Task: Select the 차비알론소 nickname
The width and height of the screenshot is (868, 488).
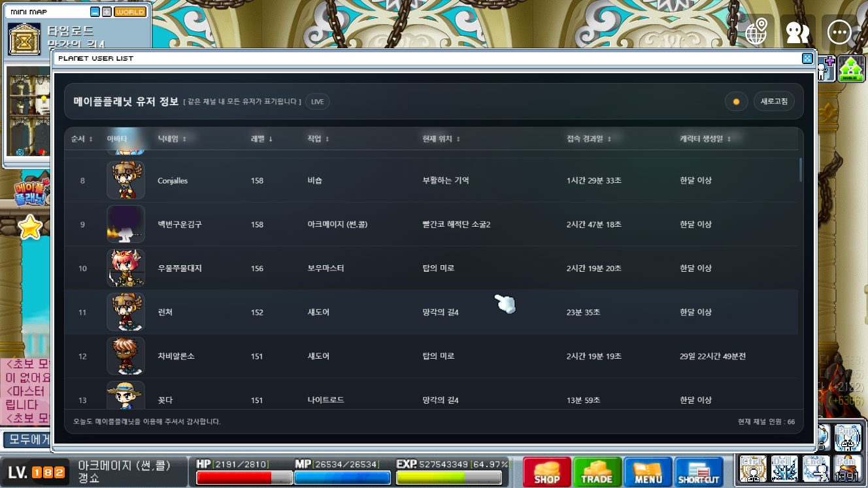Action: tap(176, 356)
